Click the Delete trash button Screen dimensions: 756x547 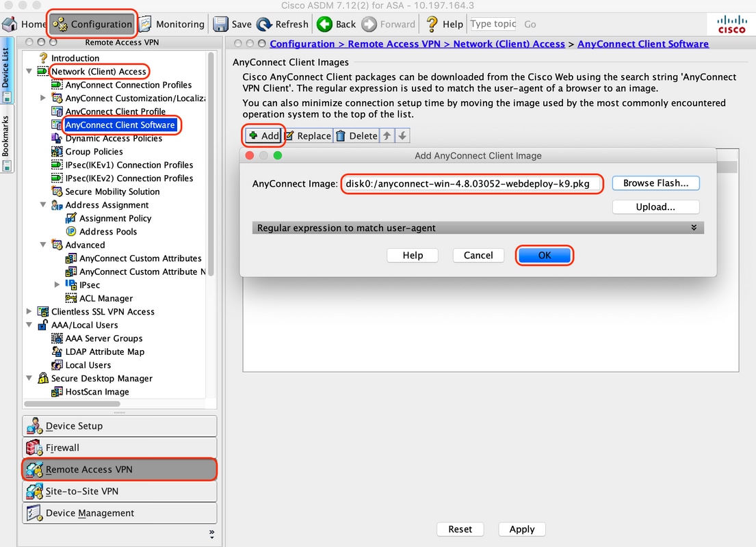coord(356,136)
